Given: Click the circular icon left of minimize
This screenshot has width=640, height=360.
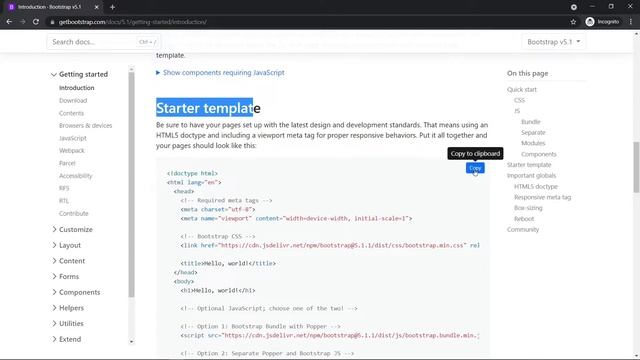Looking at the screenshot, I should tap(573, 7).
